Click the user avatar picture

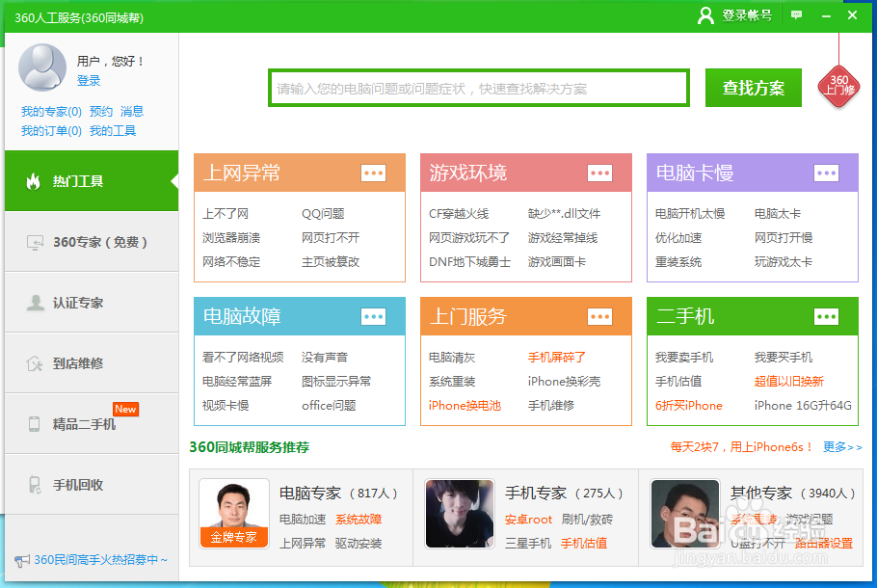pos(42,67)
